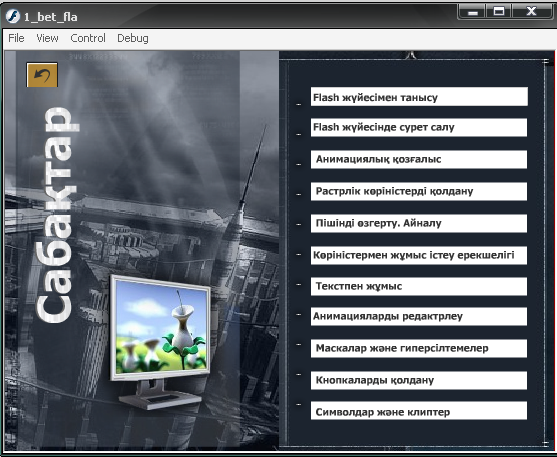The image size is (557, 457).
Task: Open the File menu
Action: click(x=16, y=38)
